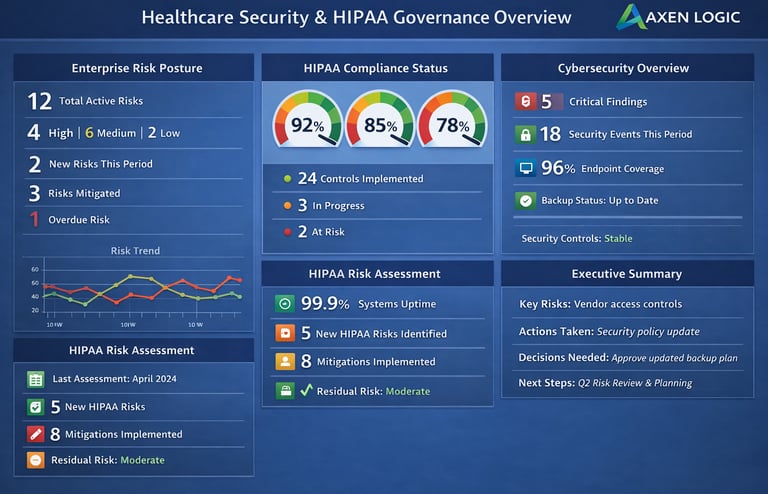Click the 6 Medium risk count

pos(110,133)
